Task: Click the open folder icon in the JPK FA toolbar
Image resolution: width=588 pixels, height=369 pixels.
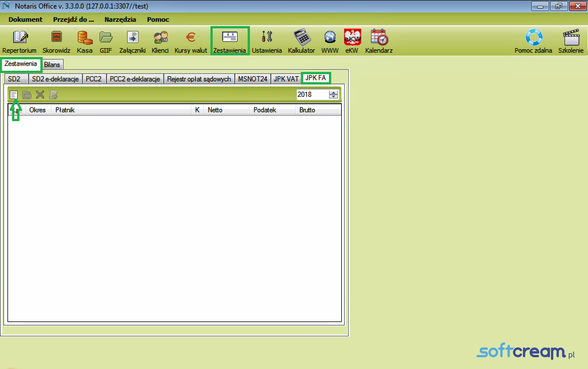Action: (27, 95)
